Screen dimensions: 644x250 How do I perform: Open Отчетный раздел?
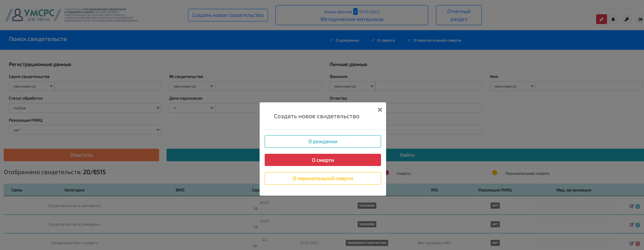point(459,15)
